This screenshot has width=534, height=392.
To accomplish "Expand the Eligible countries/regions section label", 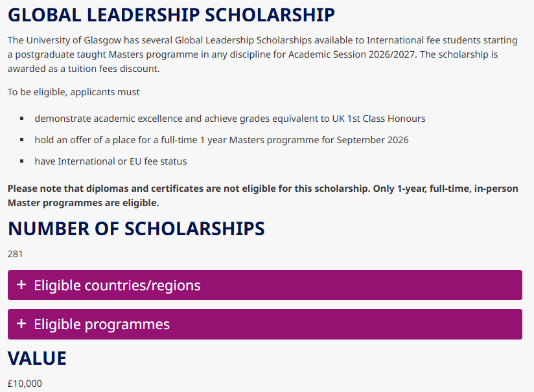I will [117, 285].
